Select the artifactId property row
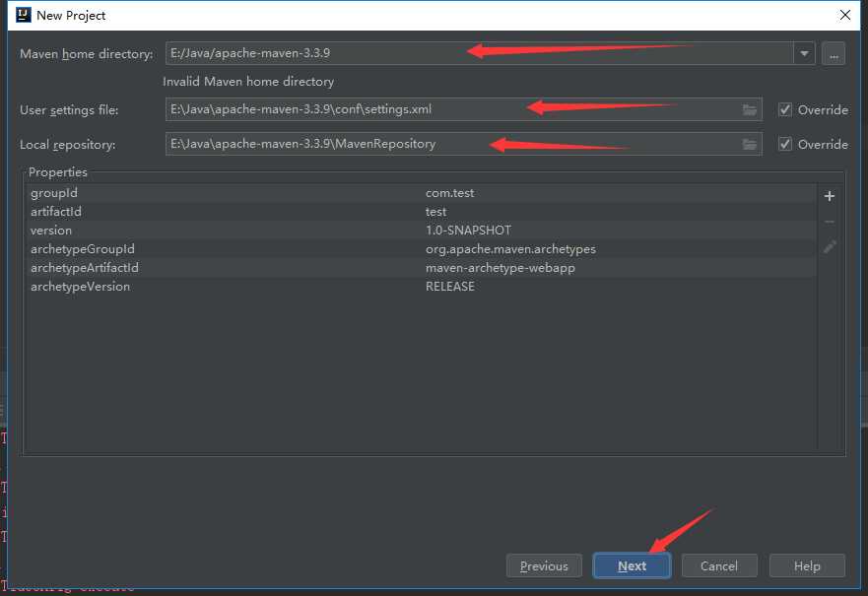The height and width of the screenshot is (596, 868). [x=421, y=212]
